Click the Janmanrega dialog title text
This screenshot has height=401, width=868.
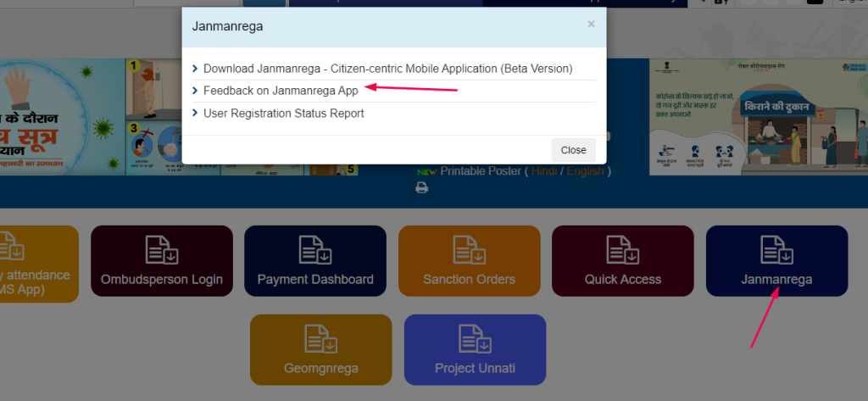[227, 26]
